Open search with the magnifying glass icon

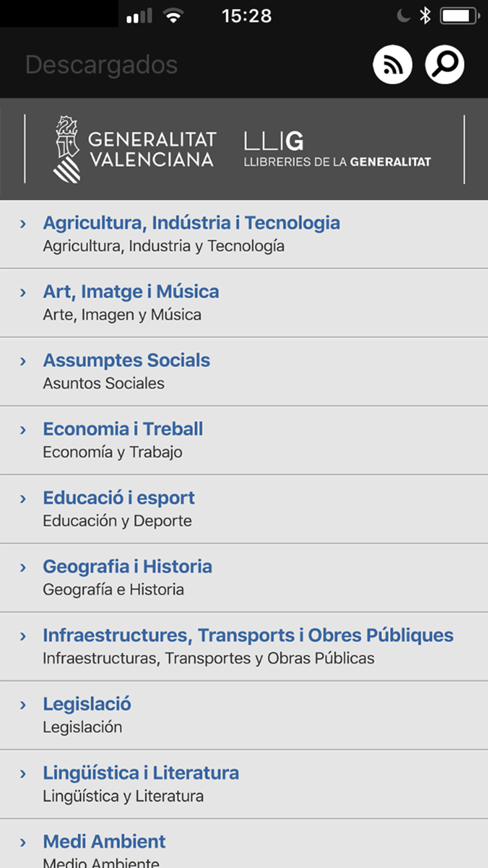[x=444, y=64]
